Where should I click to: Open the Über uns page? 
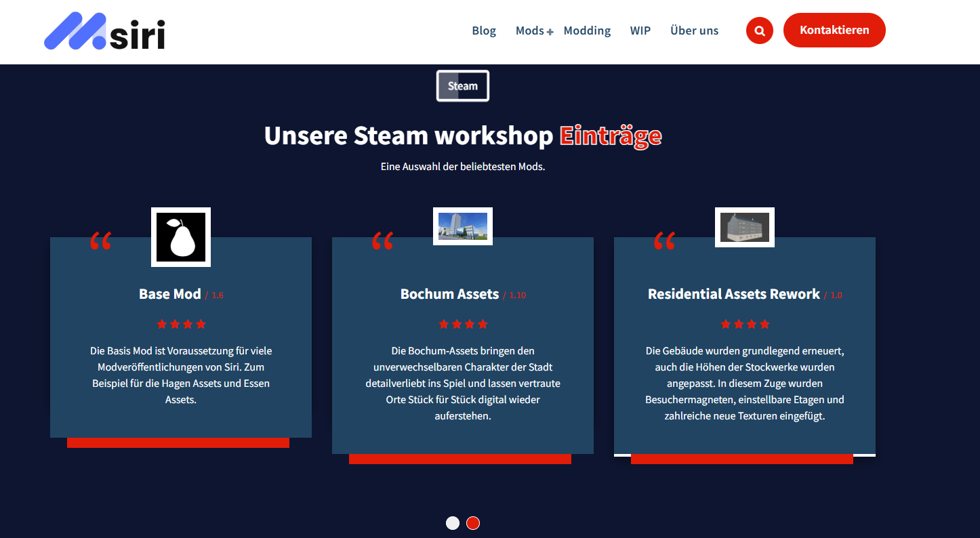tap(694, 30)
